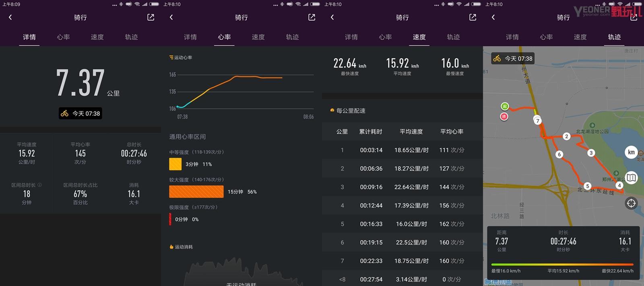Toggle the km markers button on map
Screen dimensions: 644x286
coord(631,152)
